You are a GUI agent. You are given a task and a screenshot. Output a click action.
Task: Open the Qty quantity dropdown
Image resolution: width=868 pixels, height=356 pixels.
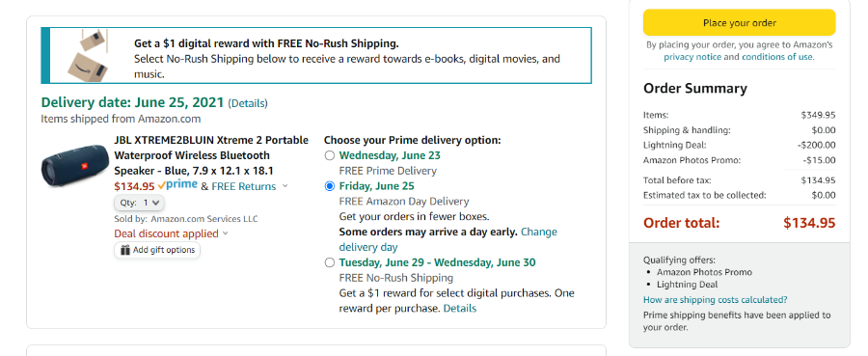(139, 203)
